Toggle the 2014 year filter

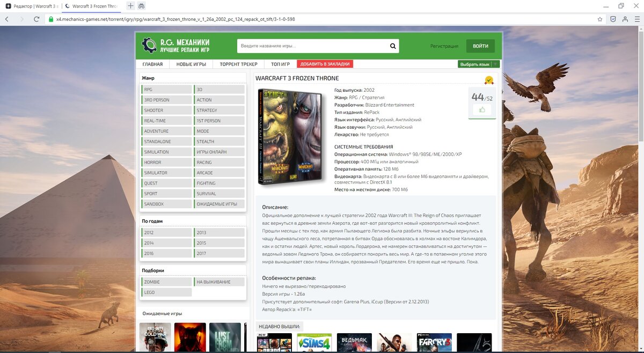pyautogui.click(x=166, y=242)
